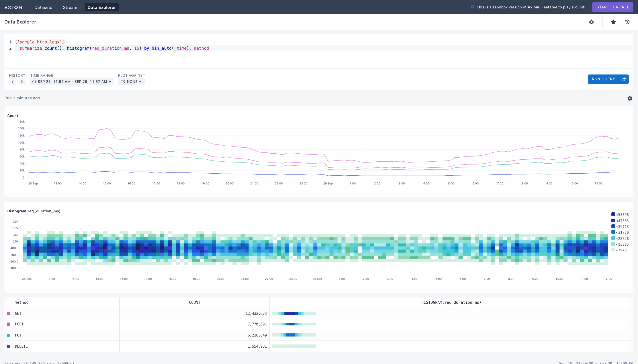Open chart settings gear icon
This screenshot has width=638, height=364.
click(630, 98)
